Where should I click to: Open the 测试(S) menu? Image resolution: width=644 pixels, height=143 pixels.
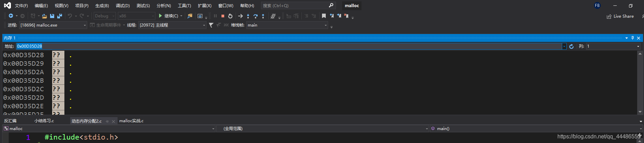point(143,6)
